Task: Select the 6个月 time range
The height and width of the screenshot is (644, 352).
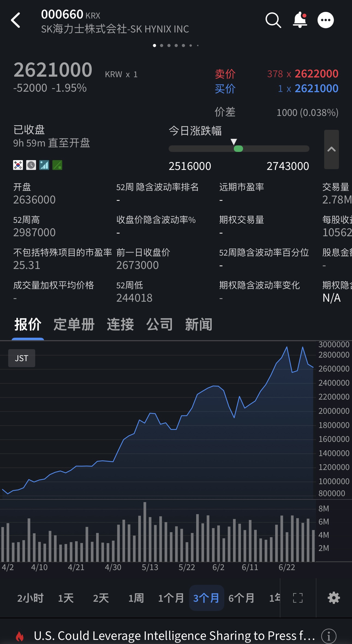Action: pyautogui.click(x=241, y=598)
